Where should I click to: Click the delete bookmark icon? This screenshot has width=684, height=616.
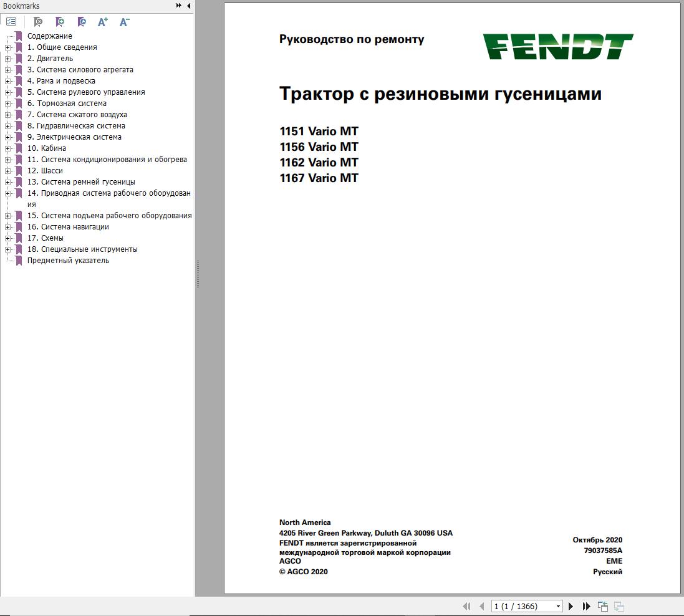(x=38, y=21)
